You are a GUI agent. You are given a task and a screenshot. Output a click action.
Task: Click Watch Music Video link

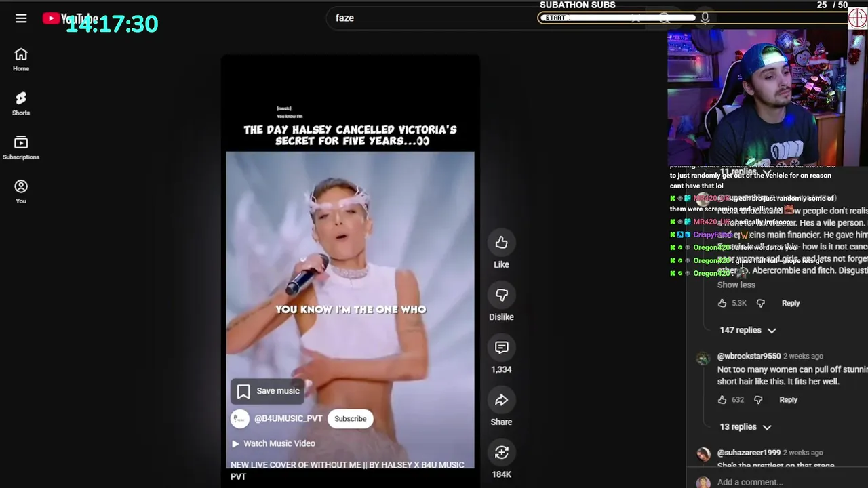pyautogui.click(x=273, y=443)
